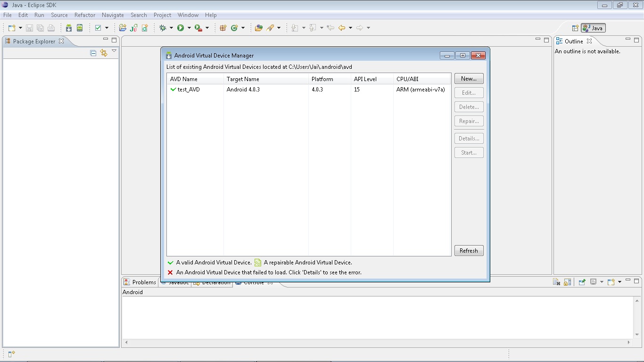The height and width of the screenshot is (362, 644).
Task: Select the Package Explorer tab
Action: pyautogui.click(x=34, y=41)
